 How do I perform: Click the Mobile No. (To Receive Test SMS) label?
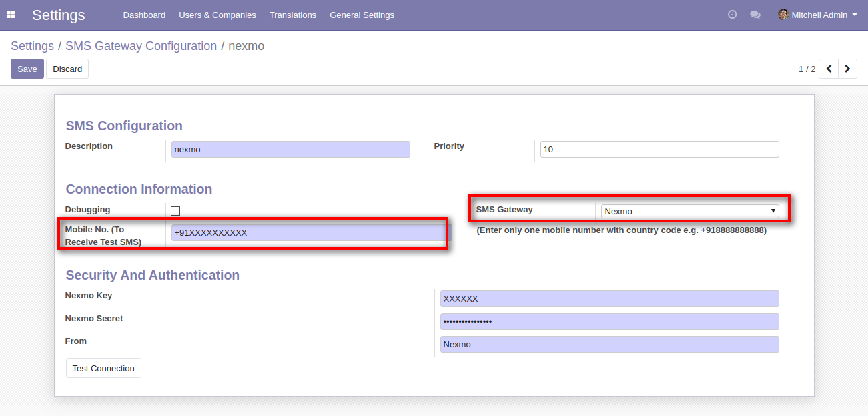[x=103, y=236]
